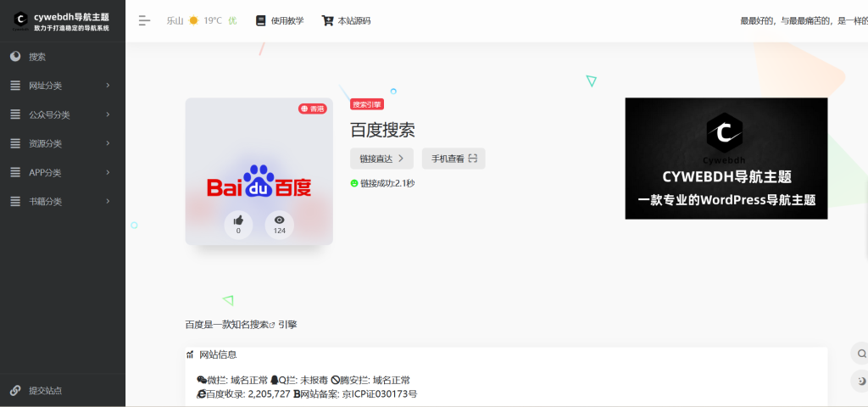The width and height of the screenshot is (868, 407).
Task: Click the 搜索 sidebar icon
Action: (x=15, y=56)
